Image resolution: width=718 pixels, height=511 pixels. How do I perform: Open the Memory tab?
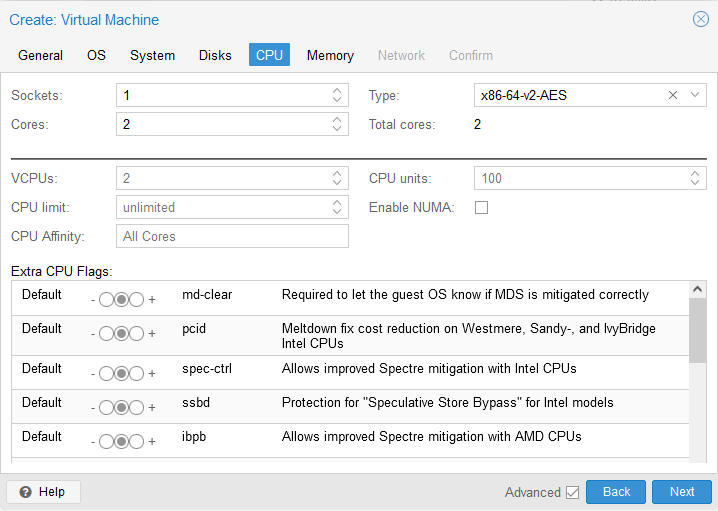coord(330,55)
